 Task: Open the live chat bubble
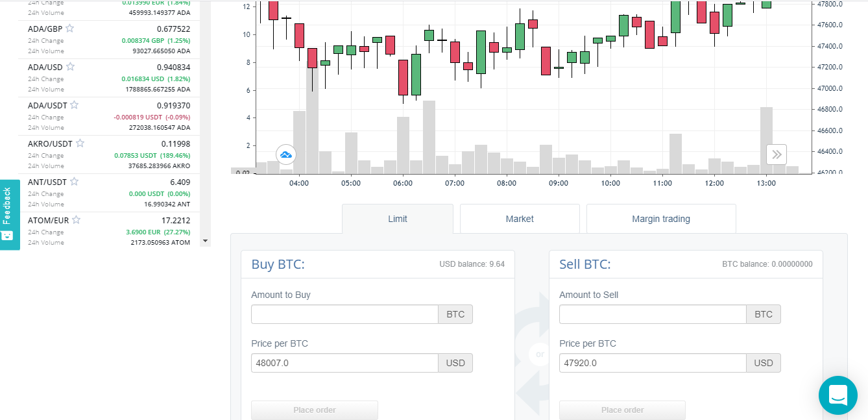pos(838,395)
